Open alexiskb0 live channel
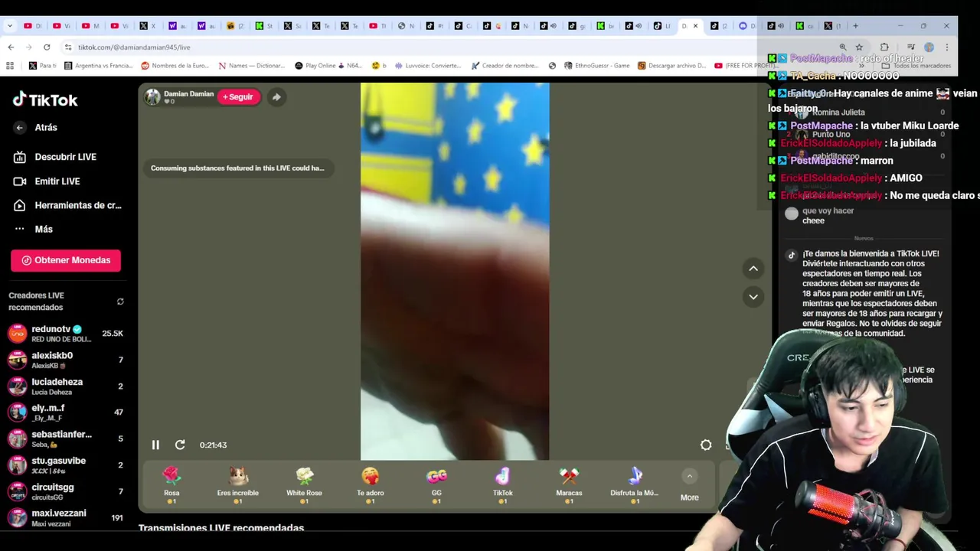Viewport: 980px width, 551px height. click(x=66, y=360)
